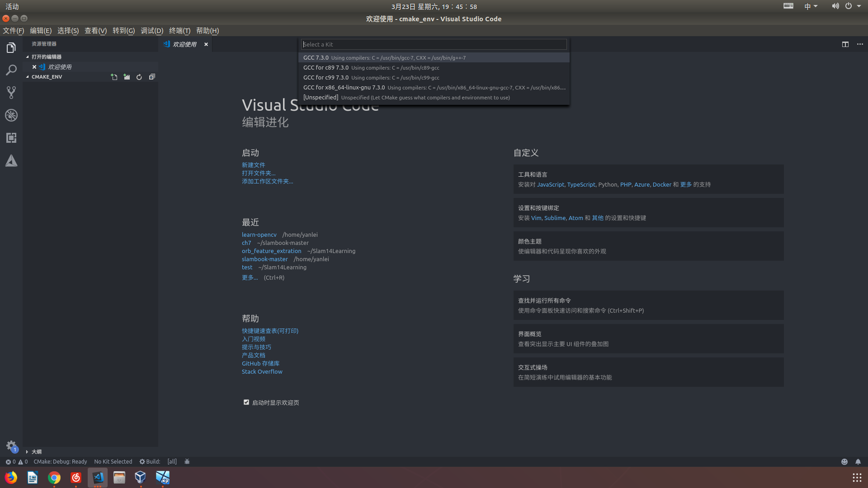Screen dimensions: 868x488
Task: Open VirtualBox from the dock
Action: [x=141, y=478]
